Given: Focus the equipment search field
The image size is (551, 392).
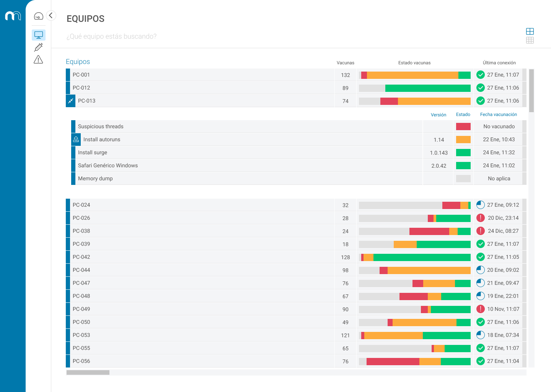Looking at the screenshot, I should 111,36.
